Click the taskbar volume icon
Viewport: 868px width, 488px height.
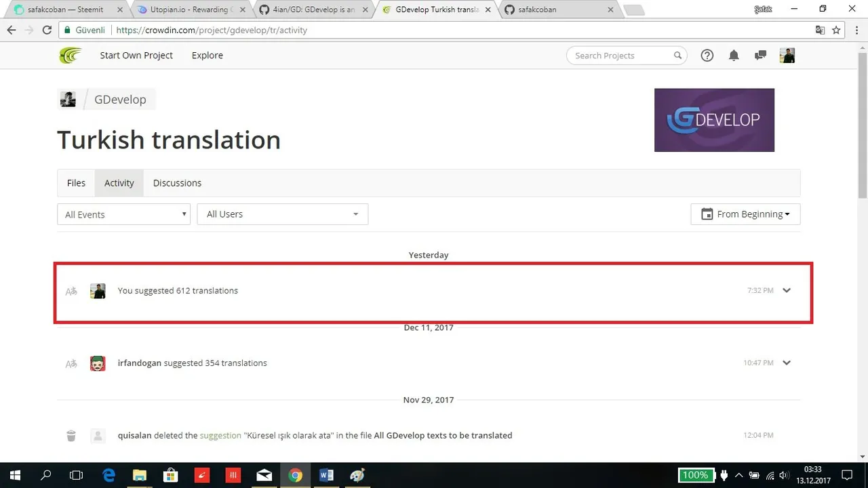[785, 475]
